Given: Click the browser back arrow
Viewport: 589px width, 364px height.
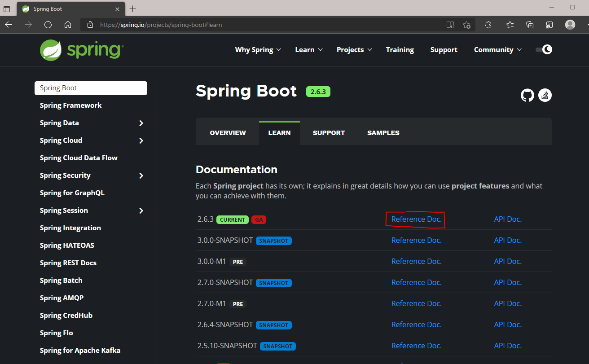Looking at the screenshot, I should click(x=9, y=25).
